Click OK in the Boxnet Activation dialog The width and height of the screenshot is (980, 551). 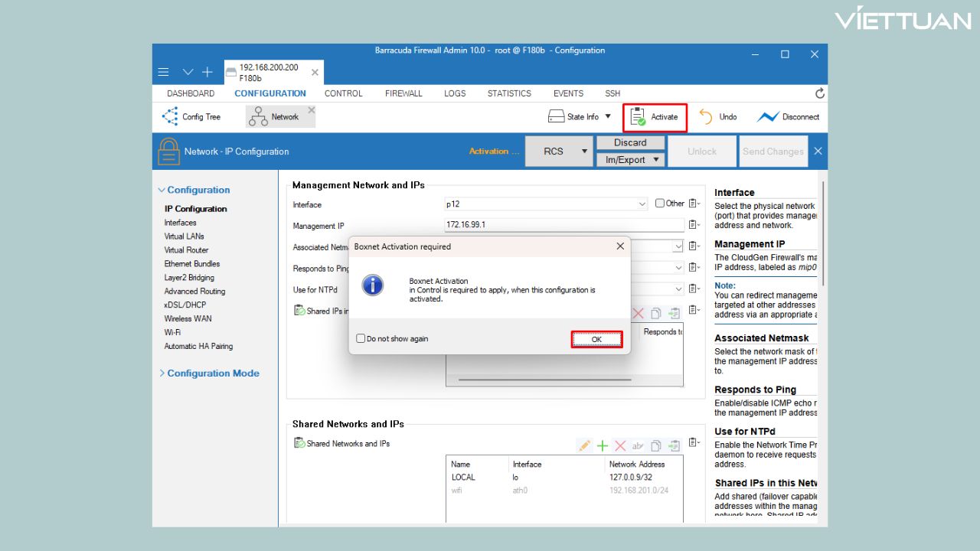coord(596,339)
